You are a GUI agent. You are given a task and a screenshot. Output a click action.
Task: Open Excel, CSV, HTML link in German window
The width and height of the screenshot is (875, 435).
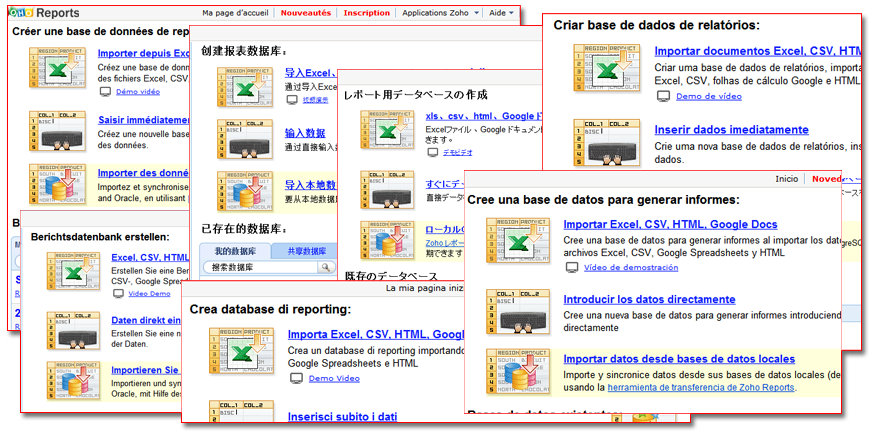click(151, 258)
